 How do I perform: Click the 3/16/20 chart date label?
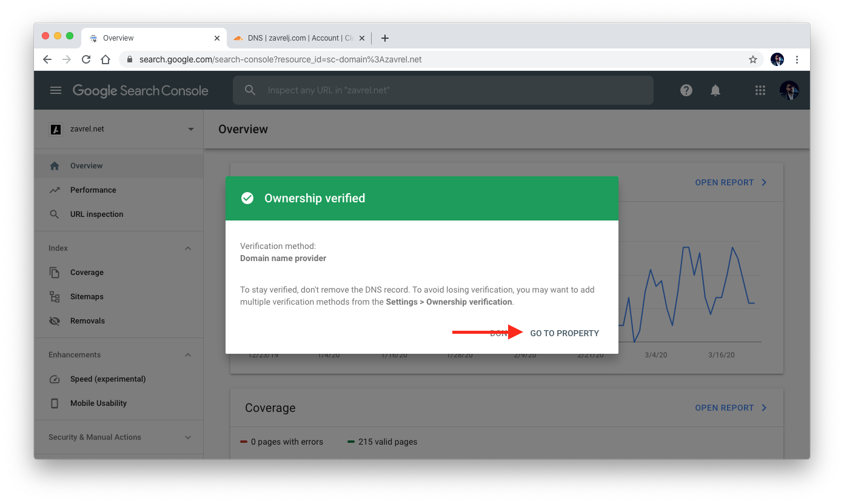click(x=722, y=355)
